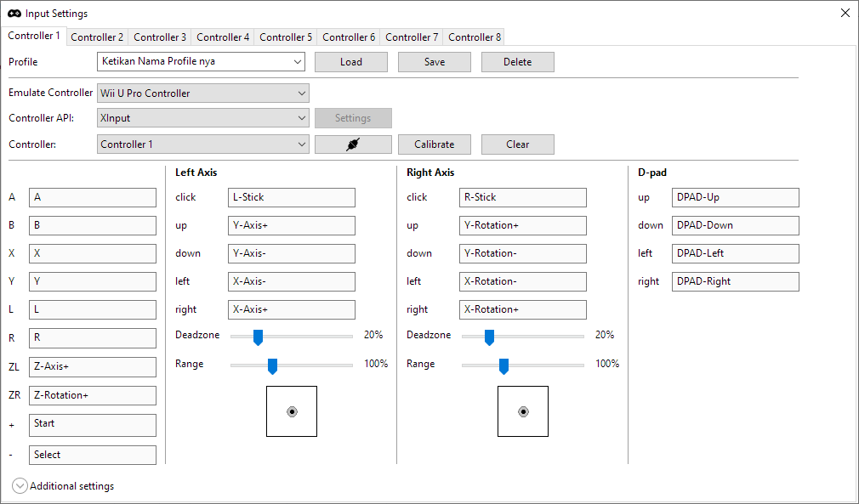
Task: Click the Load profile button
Action: pyautogui.click(x=350, y=61)
